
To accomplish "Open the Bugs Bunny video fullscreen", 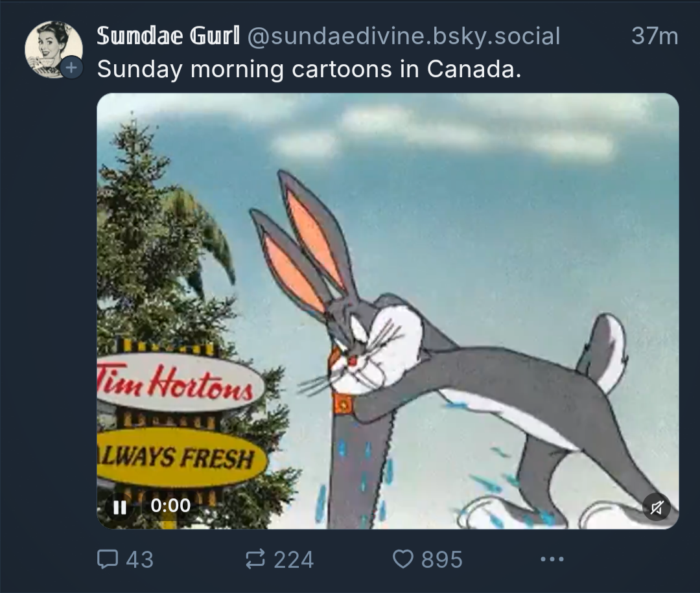I will coord(388,311).
